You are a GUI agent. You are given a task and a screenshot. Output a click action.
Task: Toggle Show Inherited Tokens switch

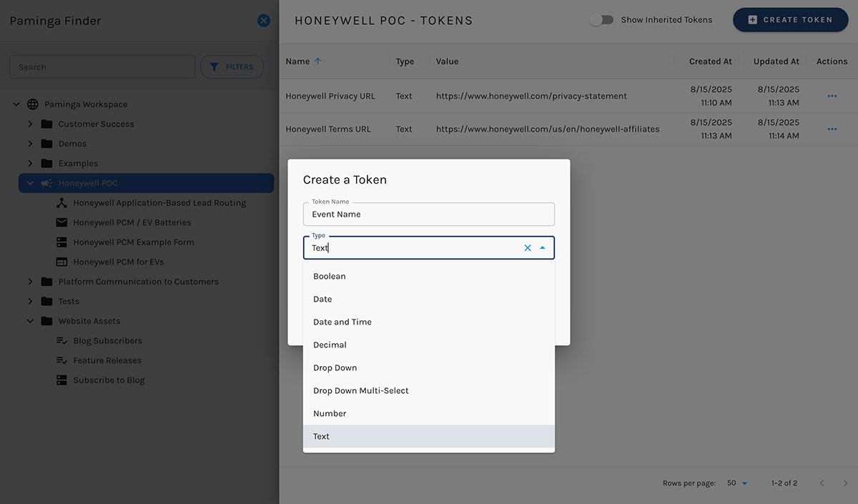click(x=601, y=20)
